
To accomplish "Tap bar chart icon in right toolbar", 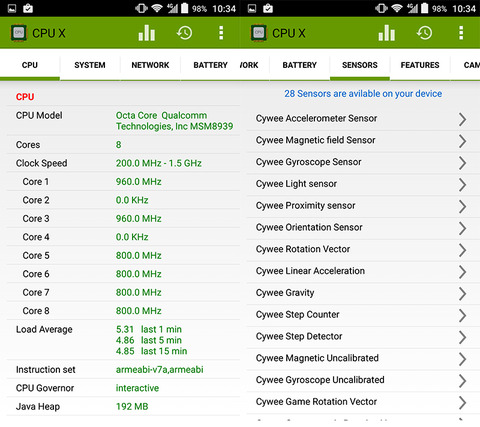I will [387, 33].
